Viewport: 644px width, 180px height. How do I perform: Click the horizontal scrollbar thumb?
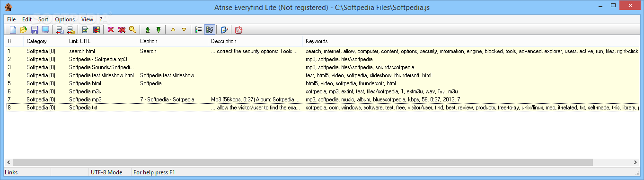pyautogui.click(x=302, y=162)
